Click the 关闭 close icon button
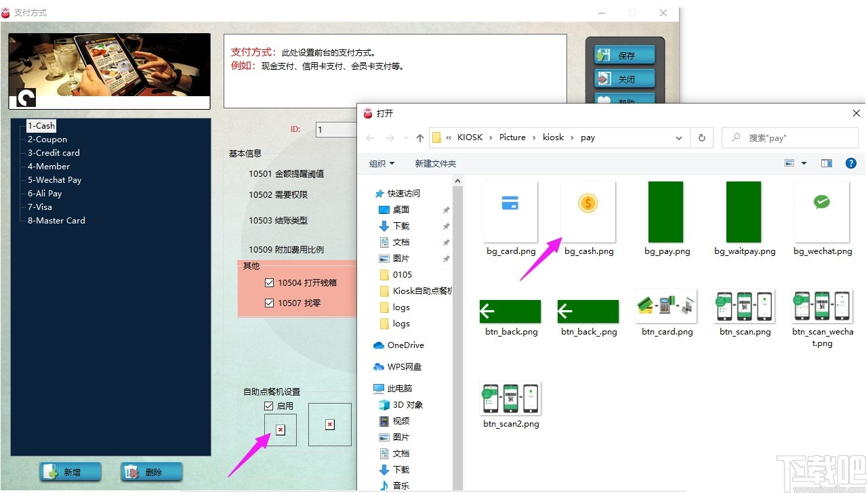 605,78
